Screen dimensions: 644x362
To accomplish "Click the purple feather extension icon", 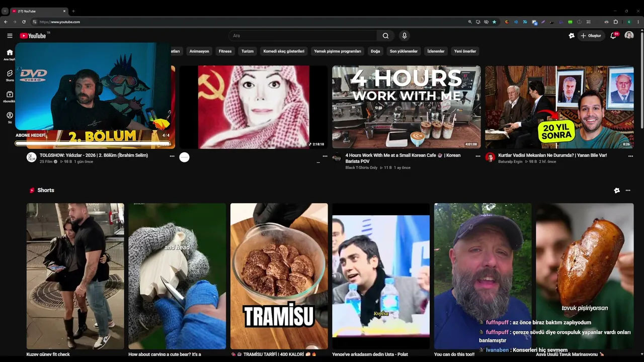I will 543,22.
